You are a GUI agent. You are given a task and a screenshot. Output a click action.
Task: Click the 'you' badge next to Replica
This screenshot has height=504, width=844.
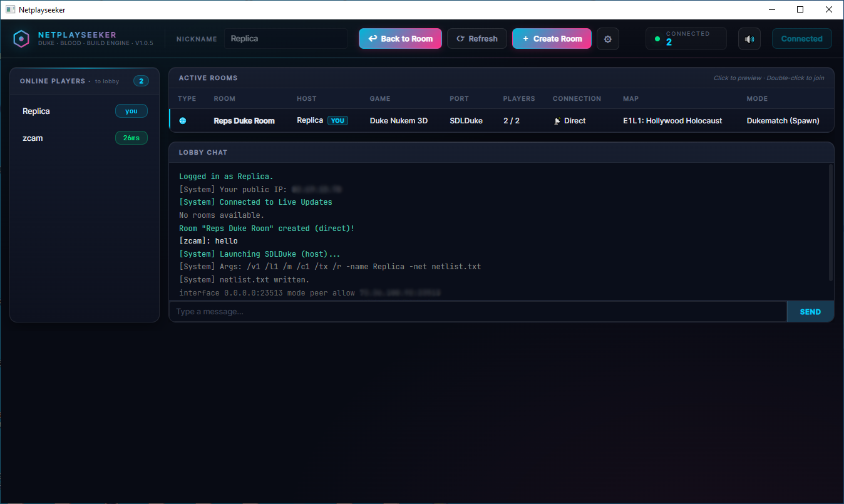point(131,111)
